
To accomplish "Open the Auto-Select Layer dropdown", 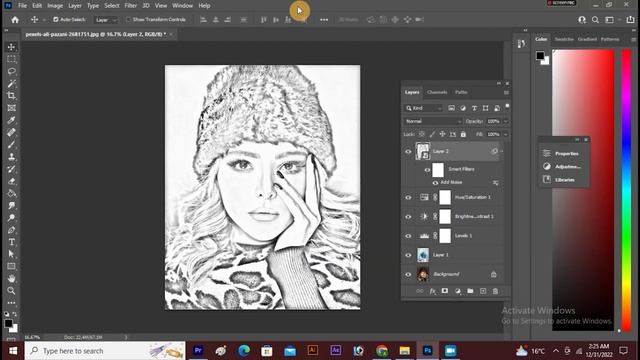I will [x=106, y=20].
